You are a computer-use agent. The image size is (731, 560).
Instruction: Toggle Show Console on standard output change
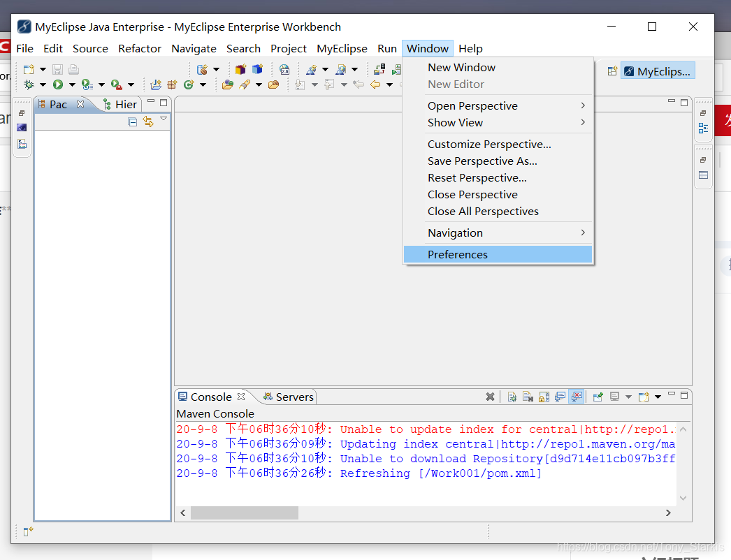point(560,397)
